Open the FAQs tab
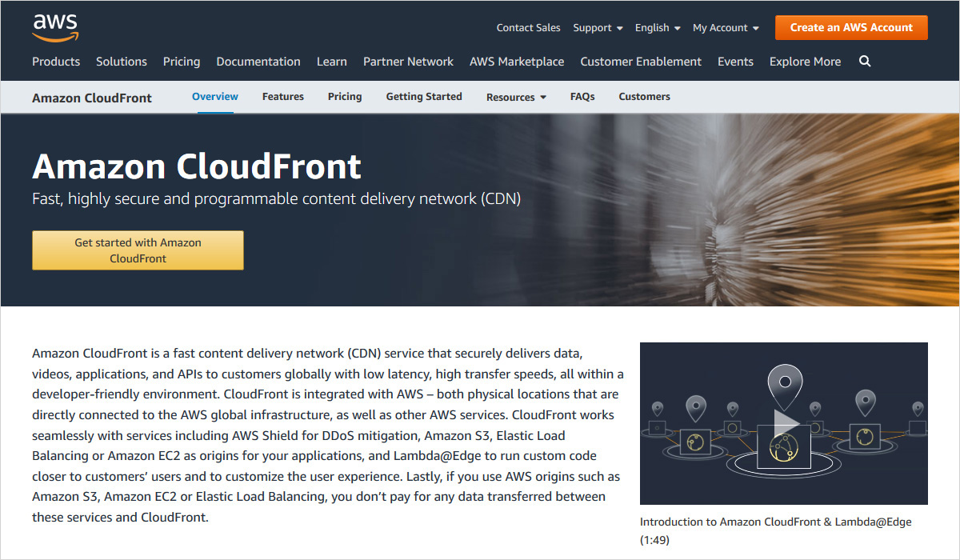The width and height of the screenshot is (960, 560). (x=582, y=97)
